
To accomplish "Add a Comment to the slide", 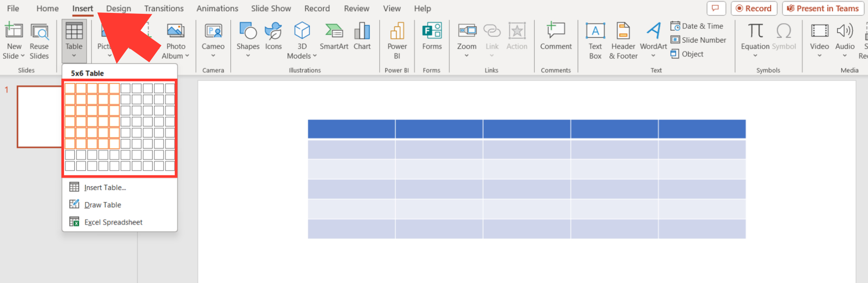I will pos(556,36).
